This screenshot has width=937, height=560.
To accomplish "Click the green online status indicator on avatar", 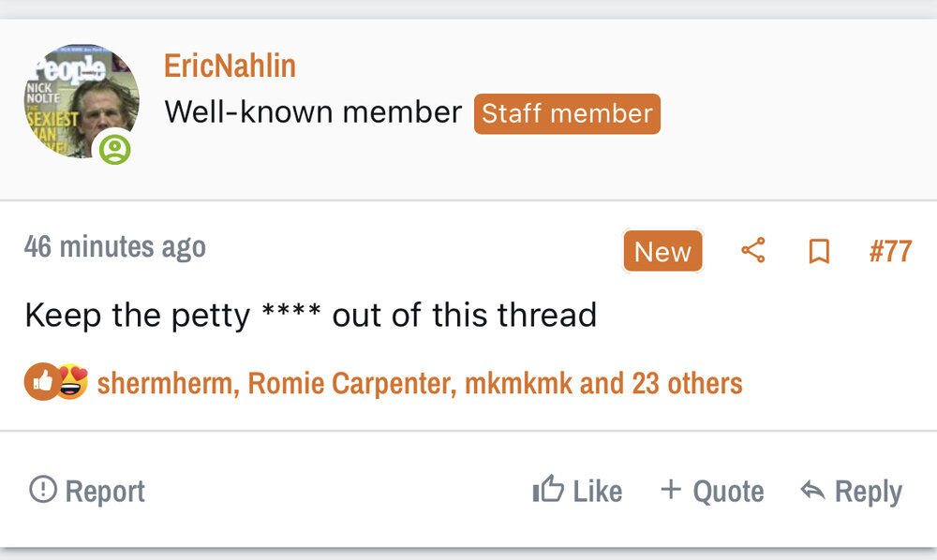I will (115, 148).
